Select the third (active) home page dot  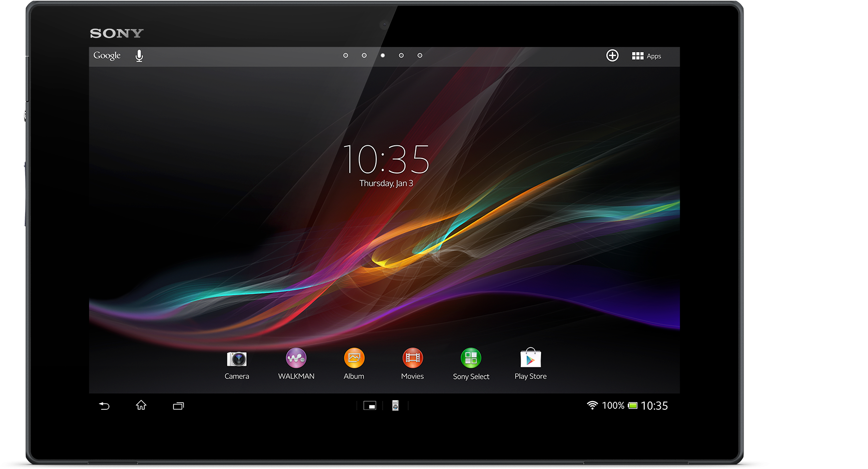pos(383,56)
